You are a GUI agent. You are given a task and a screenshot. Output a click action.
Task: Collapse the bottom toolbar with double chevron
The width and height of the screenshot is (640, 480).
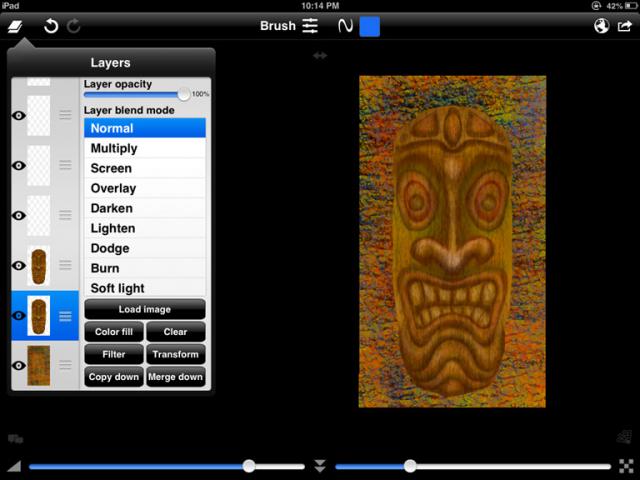320,466
